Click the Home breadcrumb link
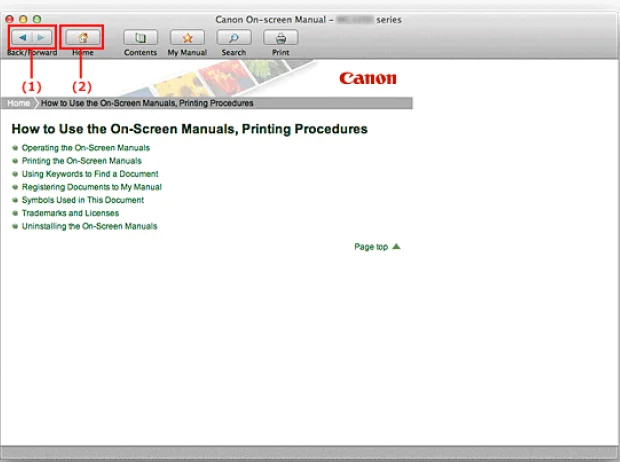This screenshot has height=462, width=620. point(18,103)
